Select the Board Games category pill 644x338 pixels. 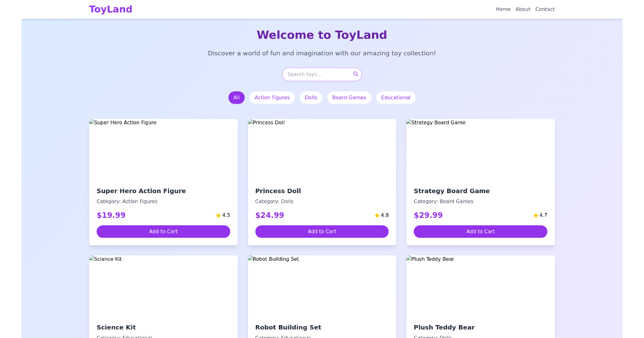pos(349,98)
